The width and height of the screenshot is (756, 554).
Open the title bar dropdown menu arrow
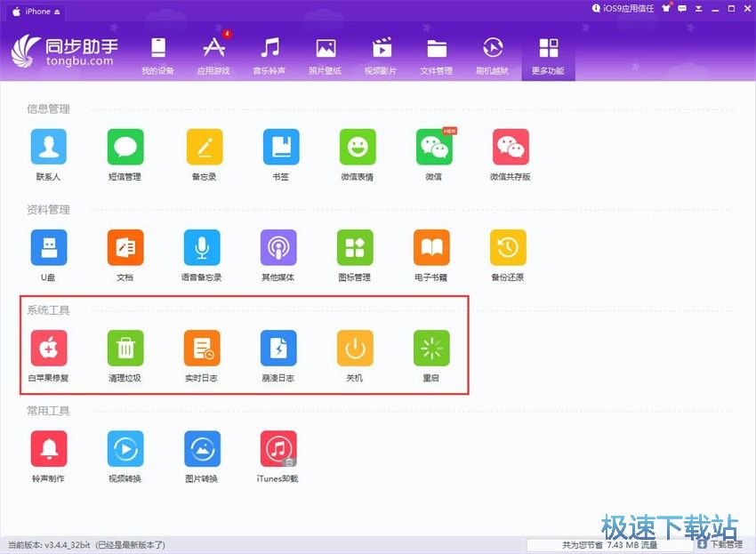pos(698,9)
